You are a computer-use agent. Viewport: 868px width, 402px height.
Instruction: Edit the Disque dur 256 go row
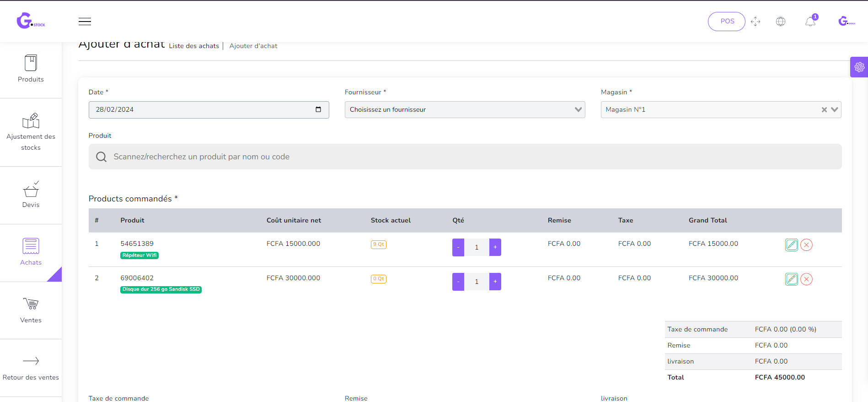[791, 279]
